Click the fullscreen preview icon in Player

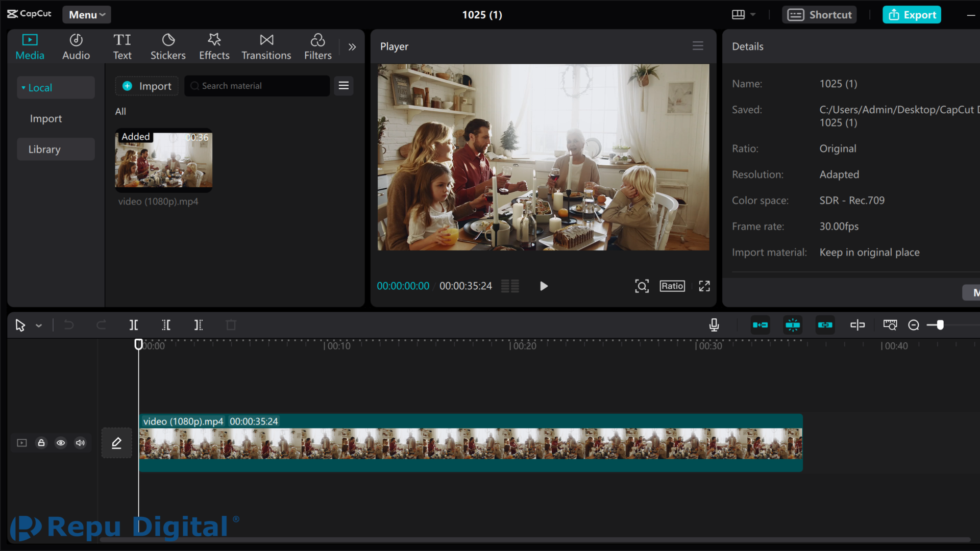point(704,286)
